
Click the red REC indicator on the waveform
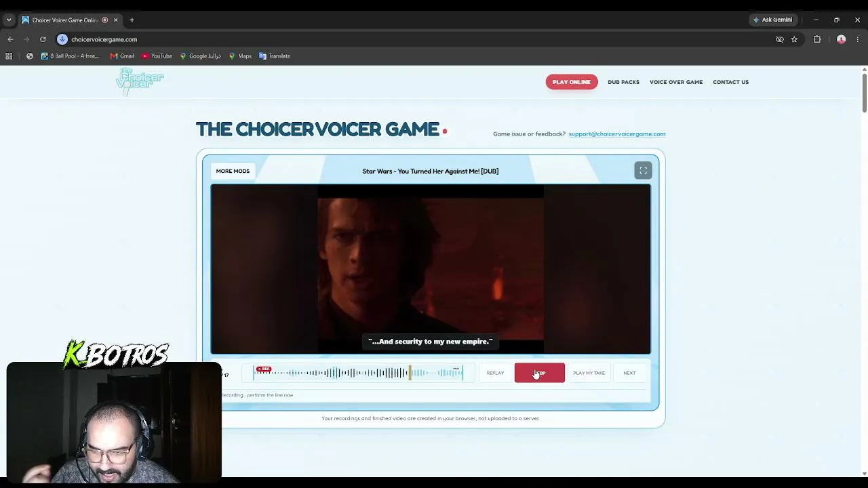click(264, 369)
